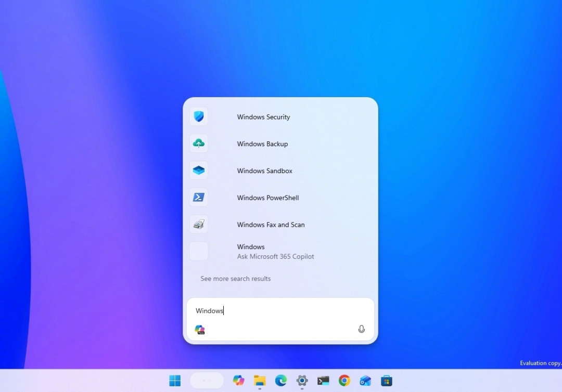This screenshot has width=562, height=392.
Task: Select the Windows Backup text result
Action: (x=262, y=144)
